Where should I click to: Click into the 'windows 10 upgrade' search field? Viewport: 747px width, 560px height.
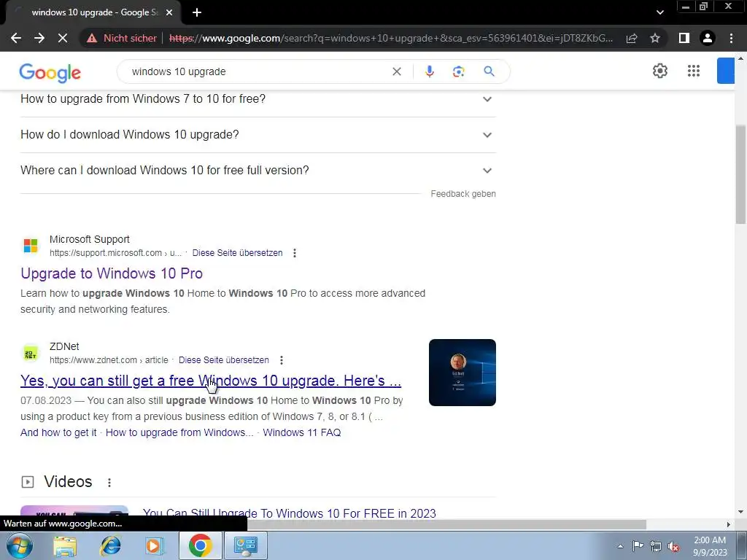pos(258,71)
